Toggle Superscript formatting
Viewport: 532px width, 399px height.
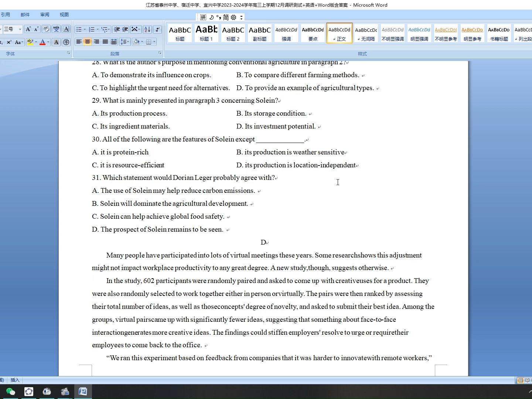(x=9, y=42)
